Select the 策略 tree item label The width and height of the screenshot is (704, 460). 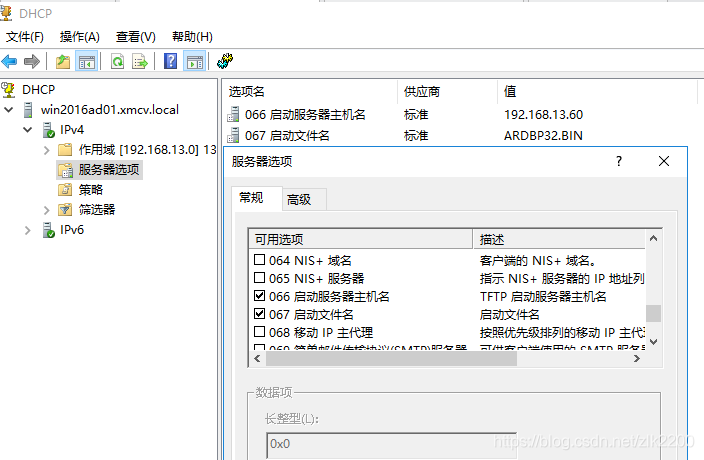coord(91,190)
